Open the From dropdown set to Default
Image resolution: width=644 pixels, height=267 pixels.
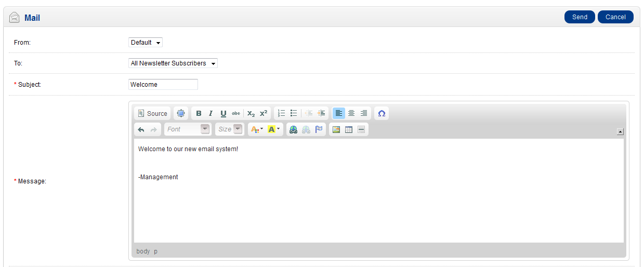146,43
